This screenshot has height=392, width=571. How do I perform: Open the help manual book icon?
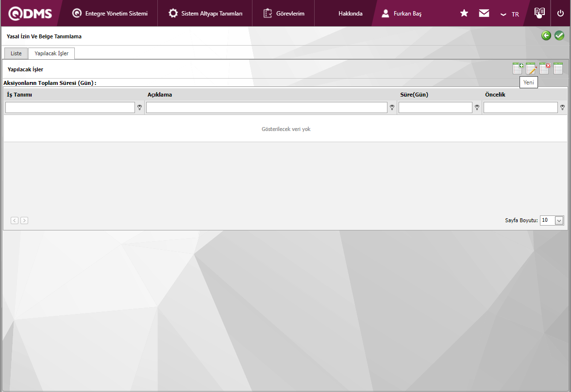coord(539,13)
